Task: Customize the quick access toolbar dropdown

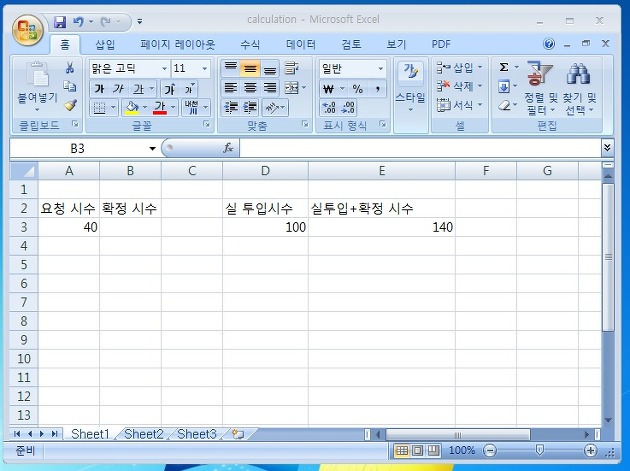Action: pos(140,21)
